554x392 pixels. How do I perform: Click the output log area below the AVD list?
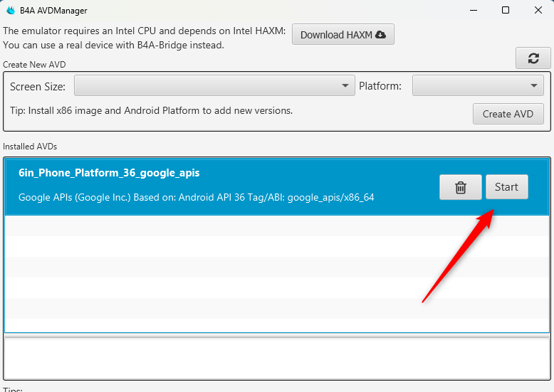coord(277,358)
